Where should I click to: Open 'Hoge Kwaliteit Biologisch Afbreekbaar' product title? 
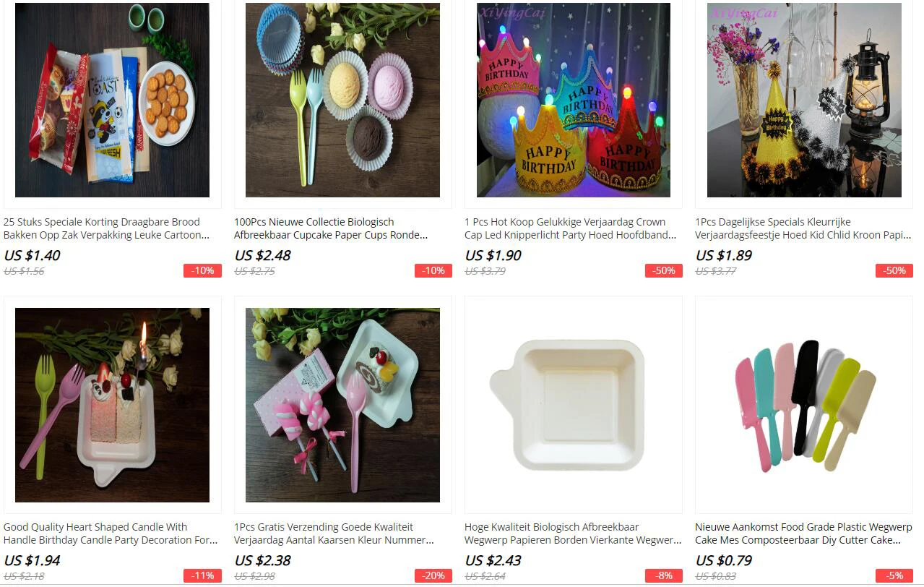pyautogui.click(x=574, y=534)
